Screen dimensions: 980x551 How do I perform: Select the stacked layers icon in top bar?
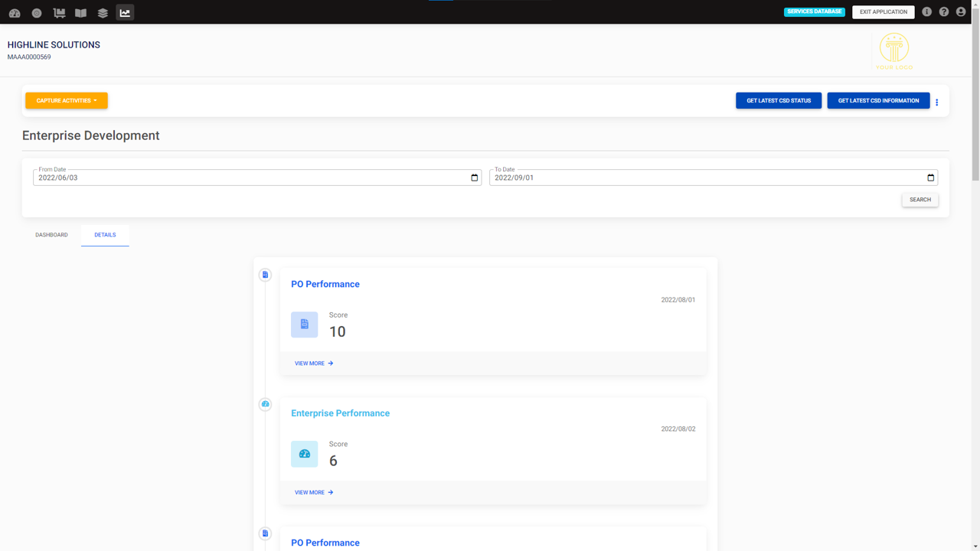click(103, 12)
